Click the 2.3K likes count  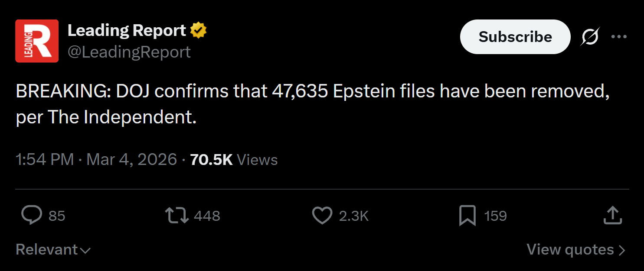pos(354,216)
